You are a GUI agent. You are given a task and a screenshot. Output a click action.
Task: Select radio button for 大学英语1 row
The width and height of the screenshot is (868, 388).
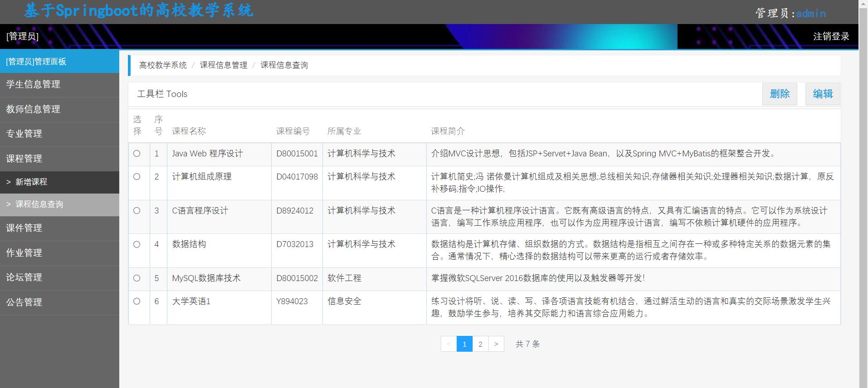point(137,301)
